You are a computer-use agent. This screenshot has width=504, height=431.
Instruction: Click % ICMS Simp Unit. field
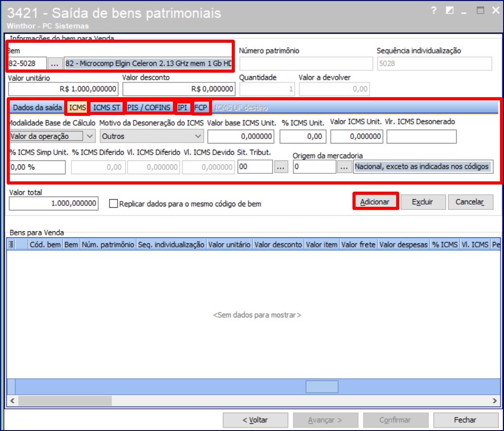[x=37, y=167]
